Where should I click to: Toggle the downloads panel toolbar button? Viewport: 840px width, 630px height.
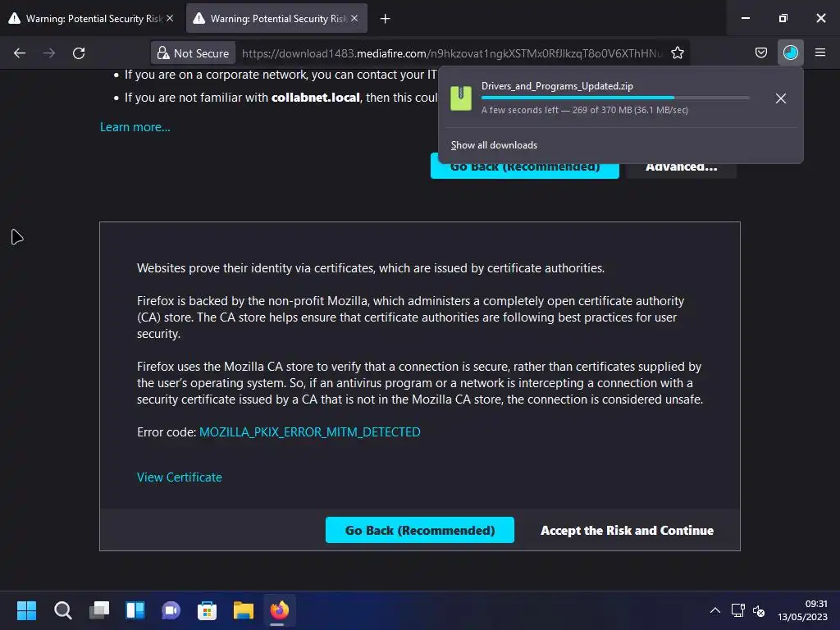(x=790, y=52)
